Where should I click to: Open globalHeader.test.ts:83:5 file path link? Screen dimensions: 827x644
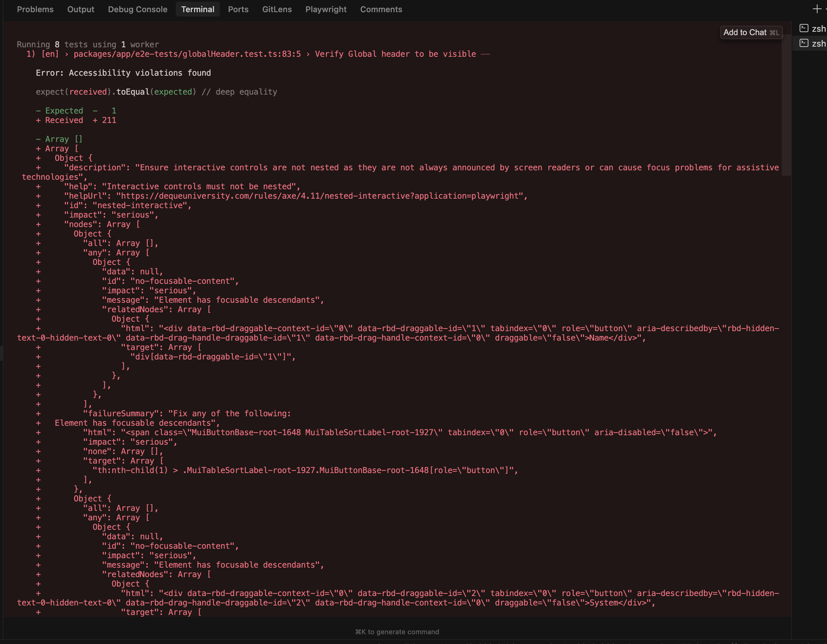tap(187, 54)
